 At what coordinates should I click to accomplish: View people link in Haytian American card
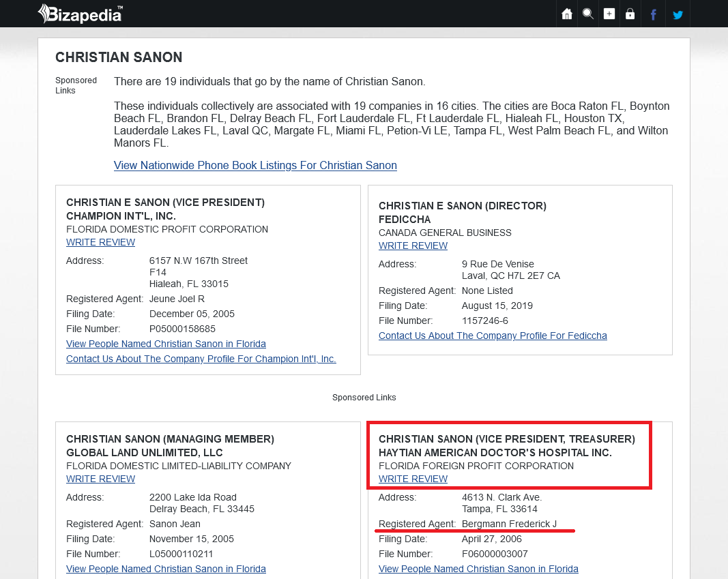[x=479, y=569]
